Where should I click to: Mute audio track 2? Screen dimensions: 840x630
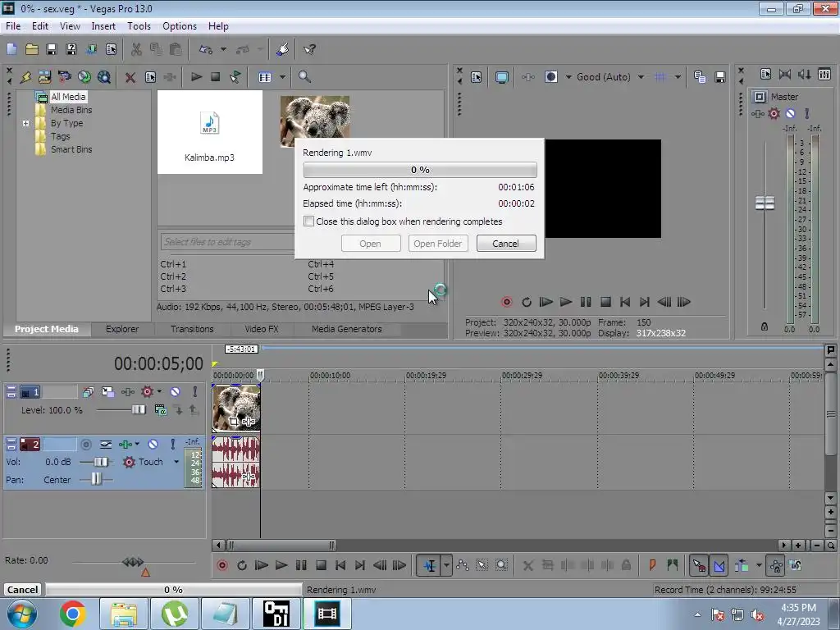(153, 444)
